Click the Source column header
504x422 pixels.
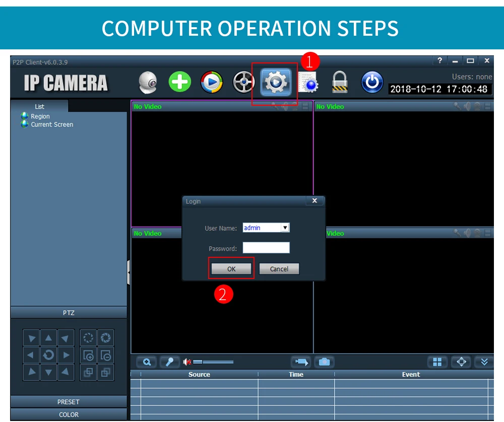tap(199, 375)
